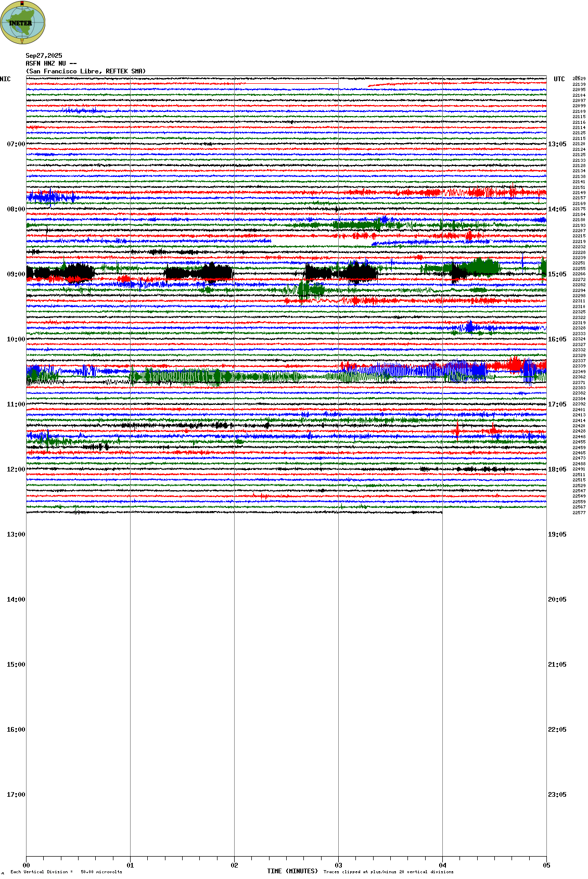
Task: Click the 12:00 local time marker
Action: [16, 469]
